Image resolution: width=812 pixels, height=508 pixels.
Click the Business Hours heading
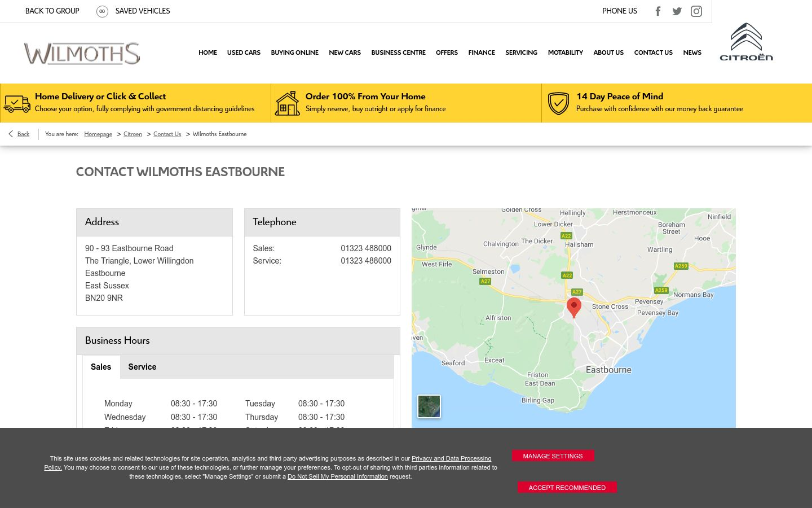[117, 340]
